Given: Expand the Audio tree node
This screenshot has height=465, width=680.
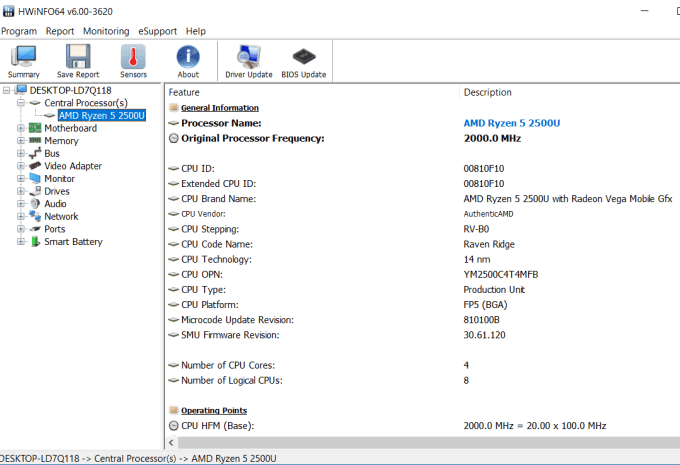Looking at the screenshot, I should tap(20, 203).
